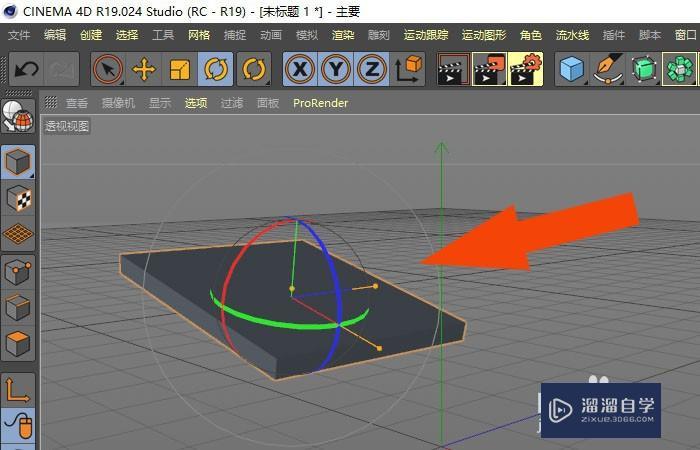Open viewport 摄像机 menu

[x=118, y=103]
